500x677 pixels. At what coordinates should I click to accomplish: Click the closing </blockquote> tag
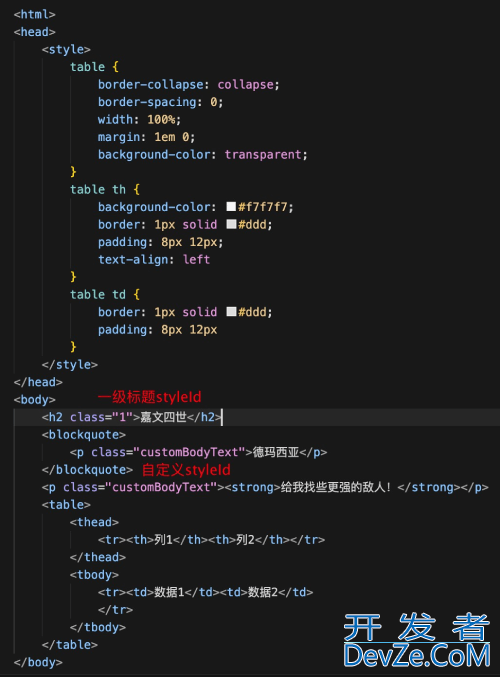tap(87, 469)
